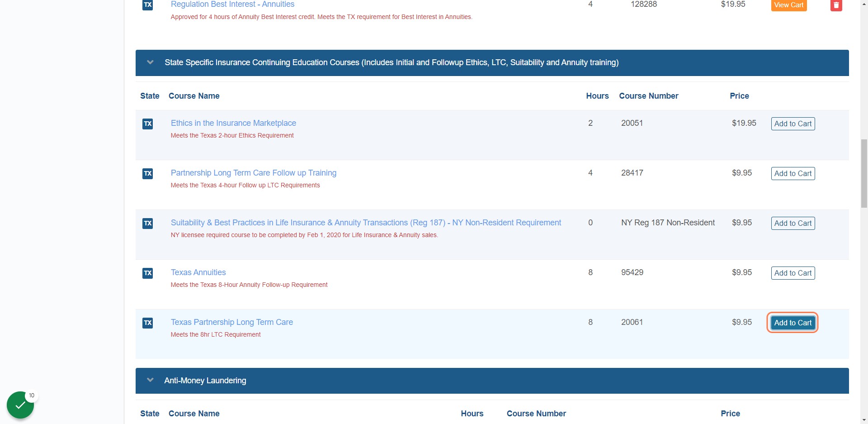Click 'Meets the 8hr LTC Requirement' note
Screen dimensions: 868x424
click(x=216, y=334)
